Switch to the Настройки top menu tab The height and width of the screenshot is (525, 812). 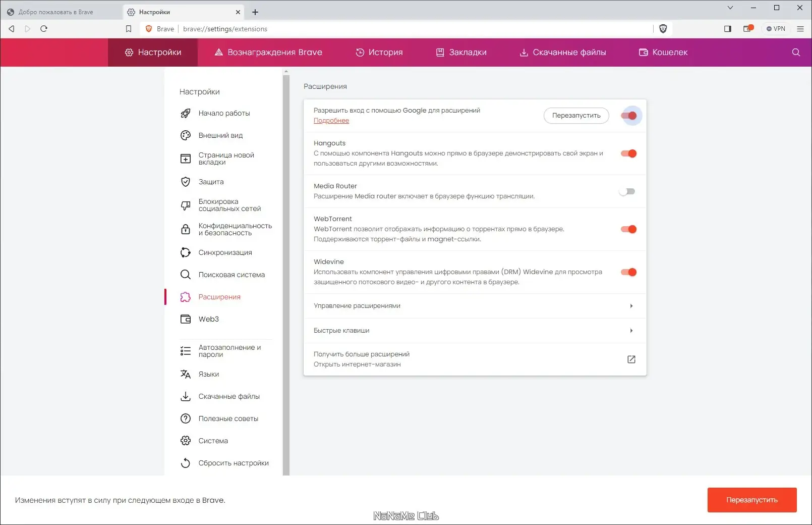153,52
